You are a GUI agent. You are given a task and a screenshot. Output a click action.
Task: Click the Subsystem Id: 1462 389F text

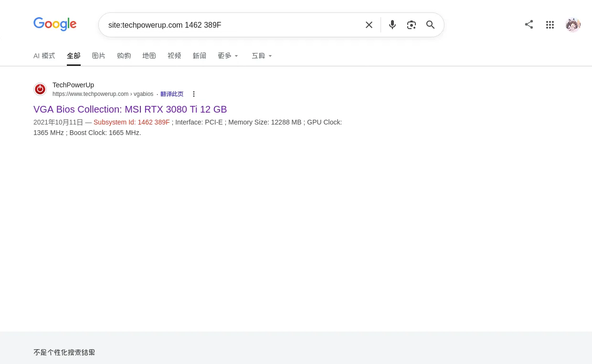pos(132,122)
